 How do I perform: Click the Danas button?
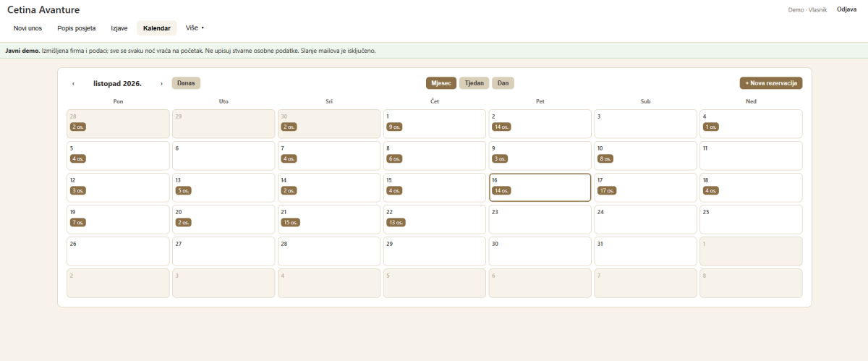coord(186,83)
